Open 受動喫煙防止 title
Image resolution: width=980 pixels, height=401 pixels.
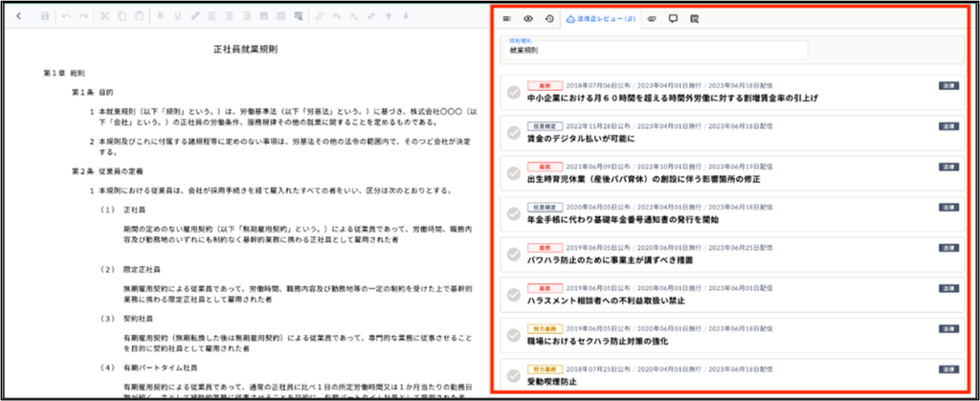[x=552, y=382]
